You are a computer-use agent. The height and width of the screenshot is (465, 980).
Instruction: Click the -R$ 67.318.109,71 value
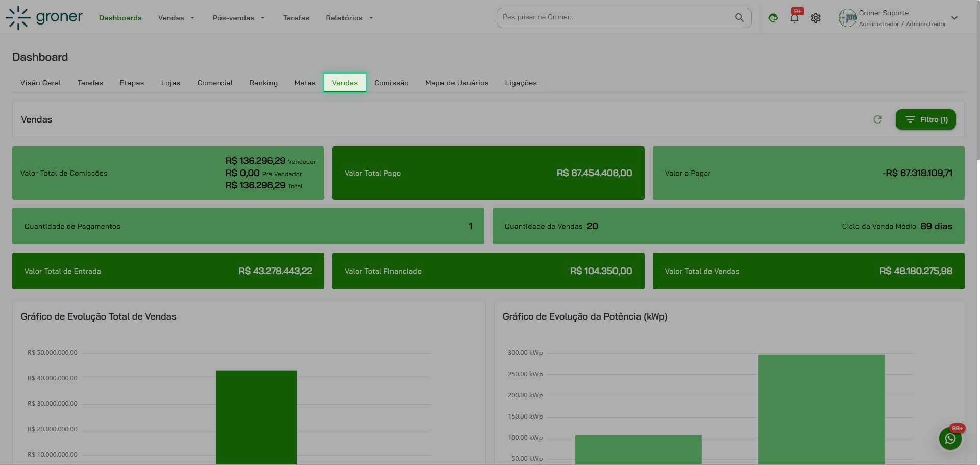(917, 173)
